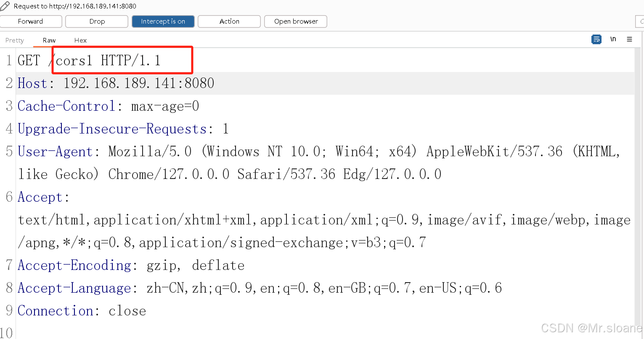Forward the intercepted request
This screenshot has height=339, width=644.
coord(31,21)
